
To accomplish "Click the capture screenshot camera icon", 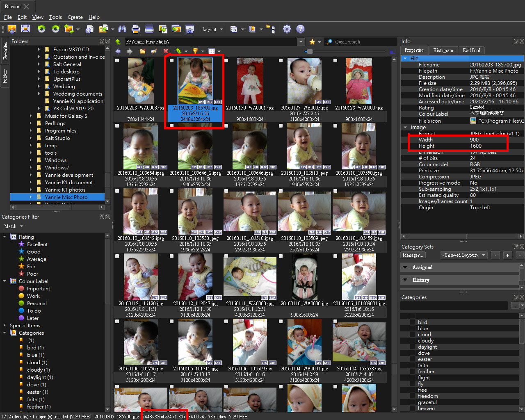I will point(189,29).
